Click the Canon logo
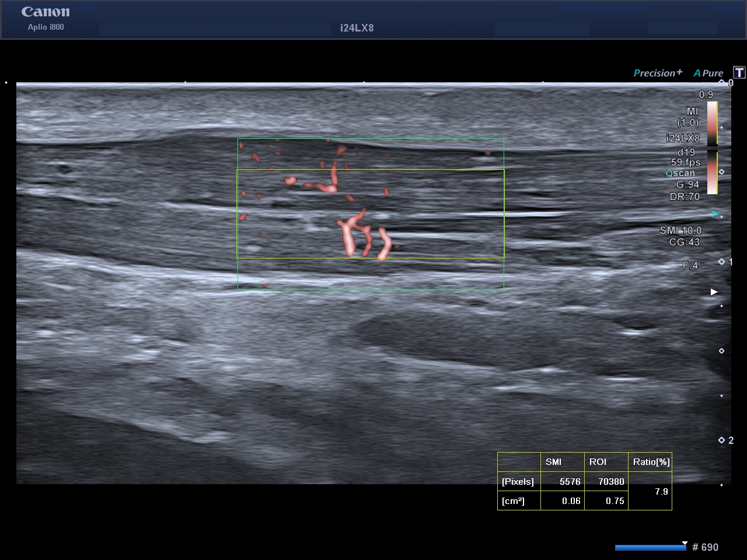The image size is (747, 560). pyautogui.click(x=46, y=12)
